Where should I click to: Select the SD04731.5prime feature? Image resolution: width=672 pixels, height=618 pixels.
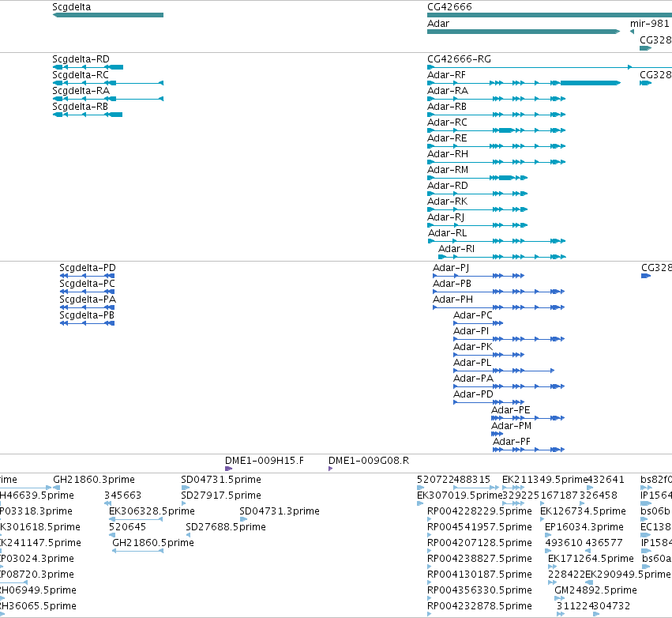tap(185, 488)
